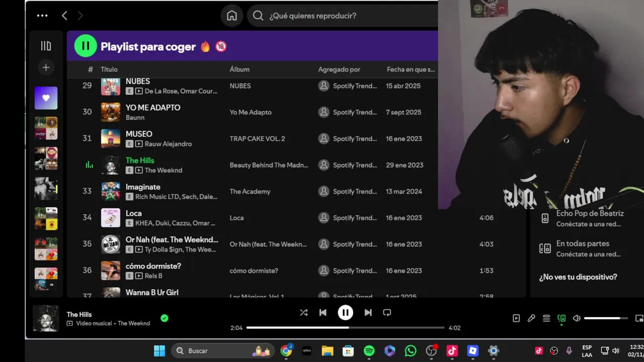Toggle shuffle playback
Image resolution: width=644 pixels, height=362 pixels.
pos(303,312)
